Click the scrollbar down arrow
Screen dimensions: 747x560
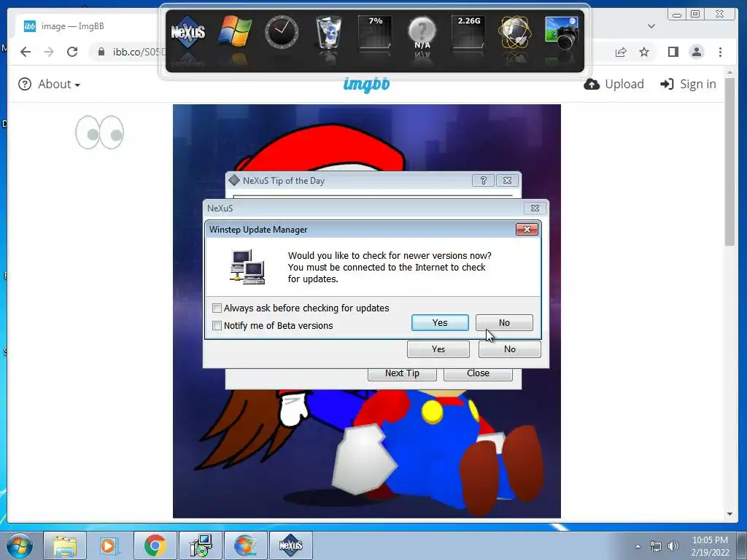pyautogui.click(x=729, y=514)
